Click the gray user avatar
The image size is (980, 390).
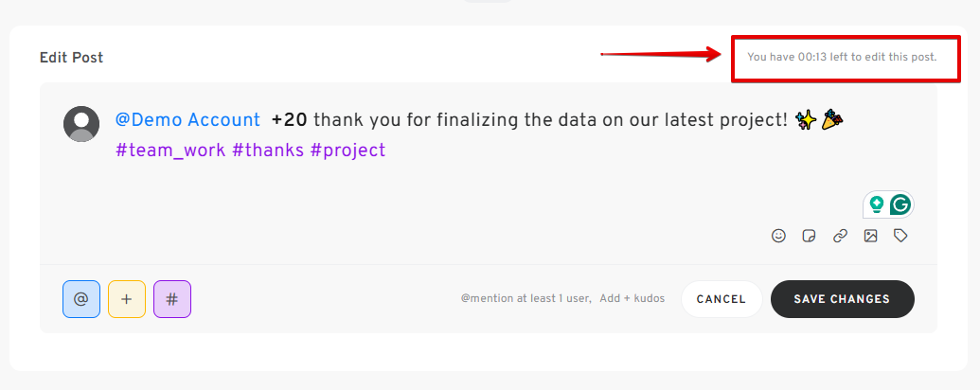click(81, 124)
